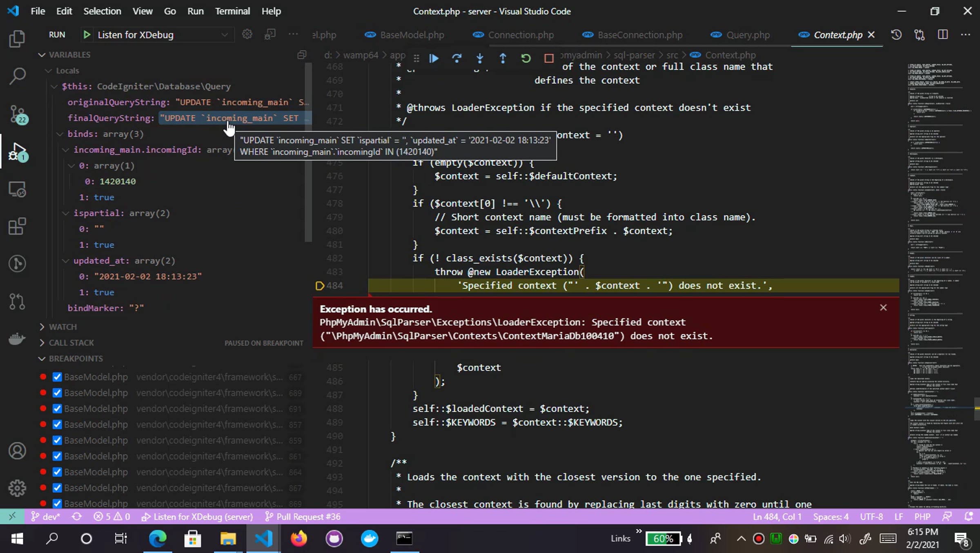This screenshot has width=980, height=553.
Task: Expand the Call Stack section
Action: click(42, 343)
